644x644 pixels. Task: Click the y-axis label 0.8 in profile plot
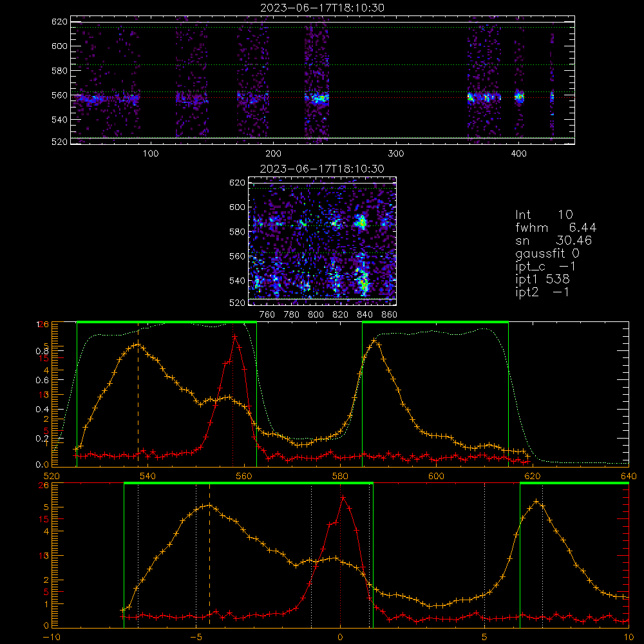pyautogui.click(x=43, y=351)
